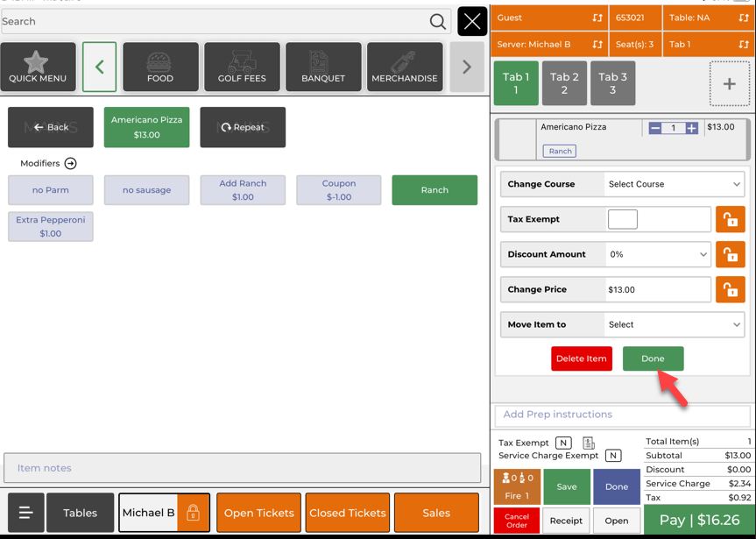
Task: Click the Add Prep instructions field
Action: pos(621,415)
